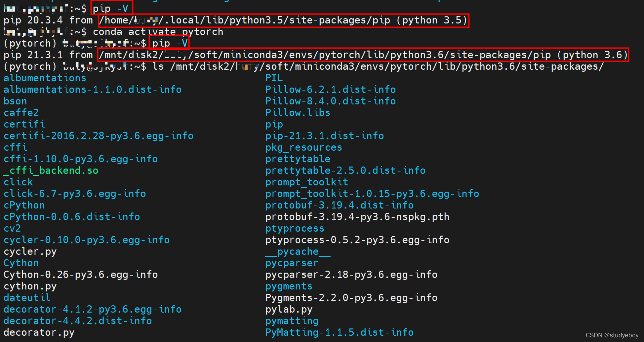Select the PIL directory entry
644x342 pixels.
(274, 78)
